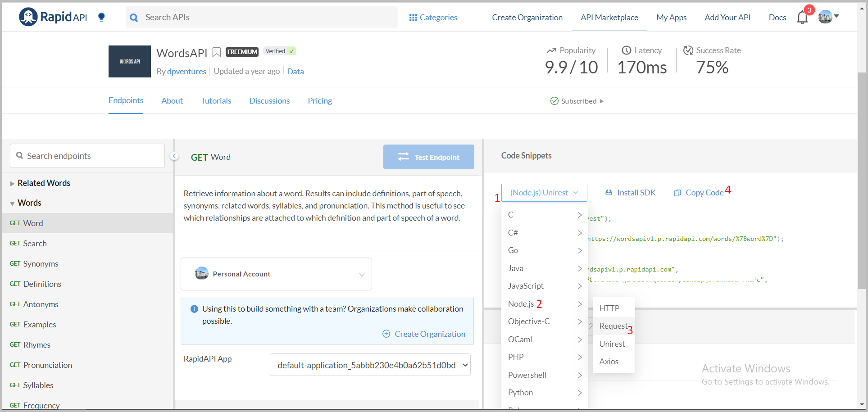
Task: Bookmark WordsAPI with the bookmark icon
Action: [217, 53]
